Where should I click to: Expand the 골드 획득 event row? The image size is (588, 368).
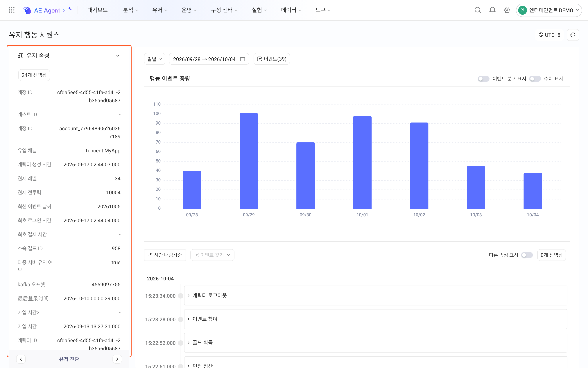tap(375, 343)
